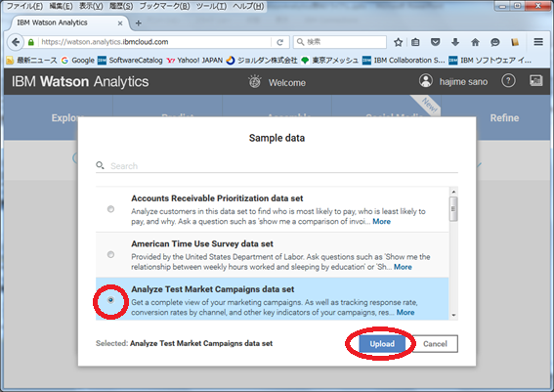Select Accounts Receivable Prioritization radio button
This screenshot has width=554, height=392.
[x=110, y=209]
